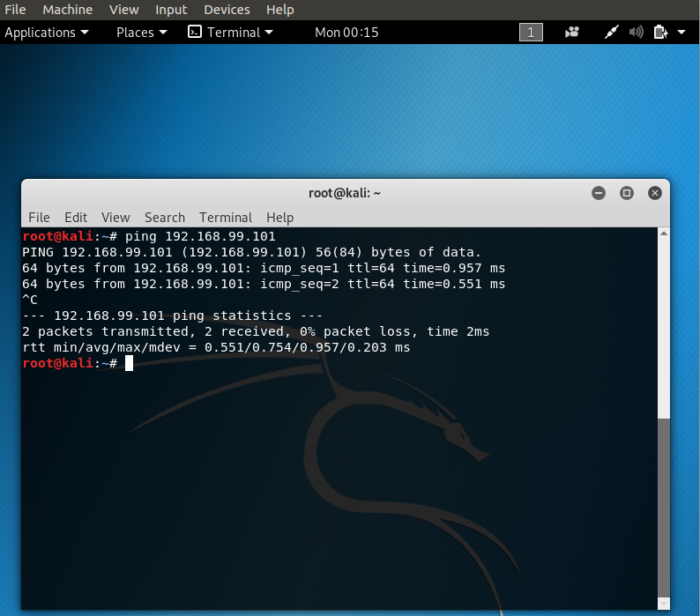Open the clock showing Mon 00:15
Viewport: 700px width, 616px height.
pos(346,32)
